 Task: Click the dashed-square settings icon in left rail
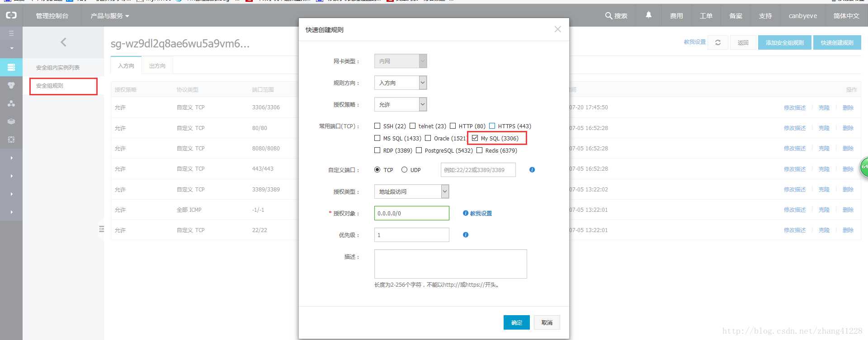[x=11, y=140]
